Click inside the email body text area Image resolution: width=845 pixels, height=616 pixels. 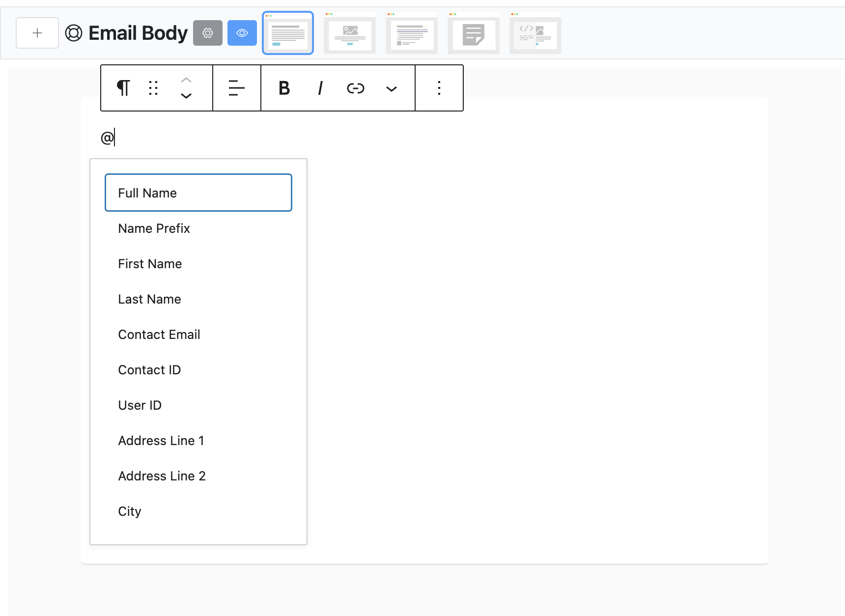[x=344, y=138]
